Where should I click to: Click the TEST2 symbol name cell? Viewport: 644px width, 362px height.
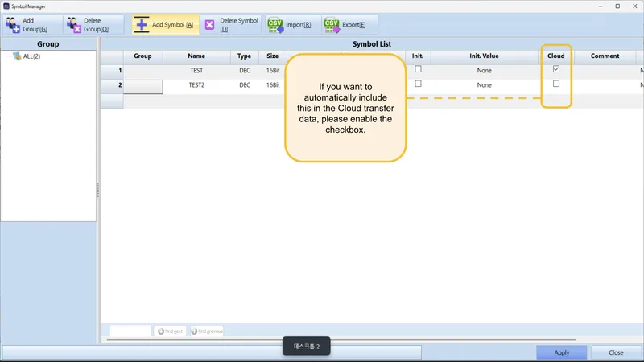196,85
